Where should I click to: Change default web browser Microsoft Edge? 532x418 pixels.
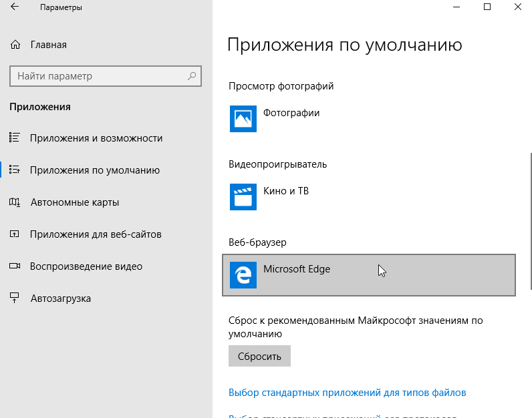coord(369,275)
